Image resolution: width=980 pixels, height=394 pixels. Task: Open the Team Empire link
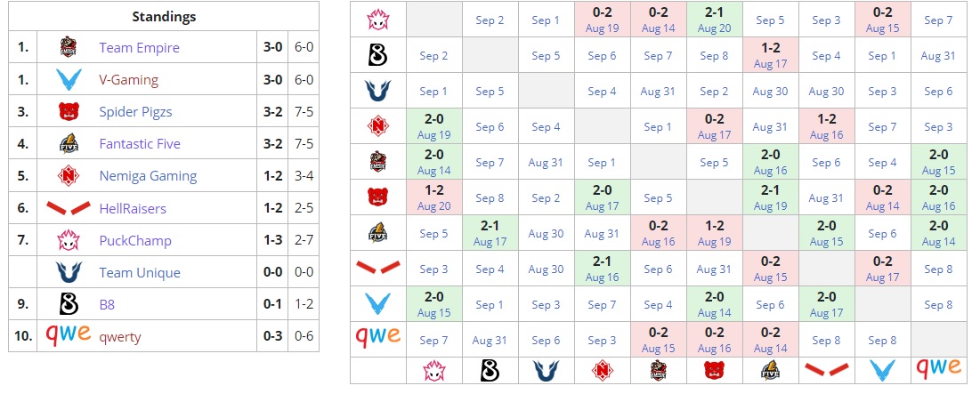(139, 47)
